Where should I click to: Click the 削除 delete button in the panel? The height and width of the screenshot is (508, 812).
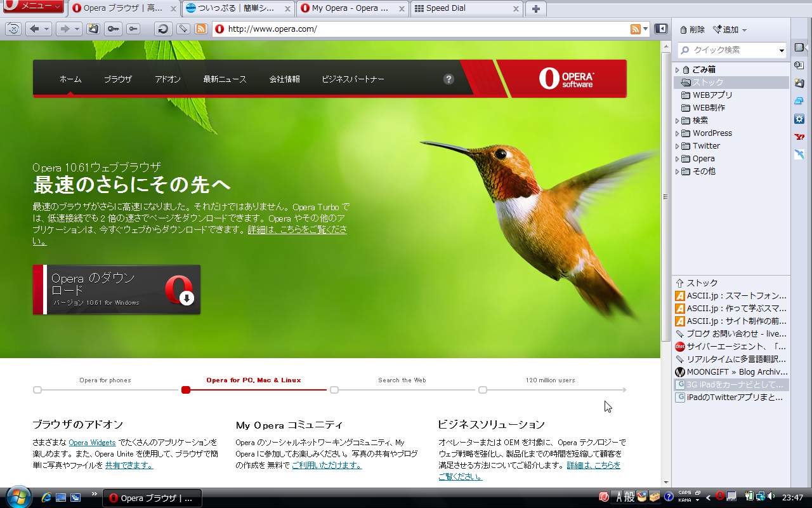pos(692,30)
